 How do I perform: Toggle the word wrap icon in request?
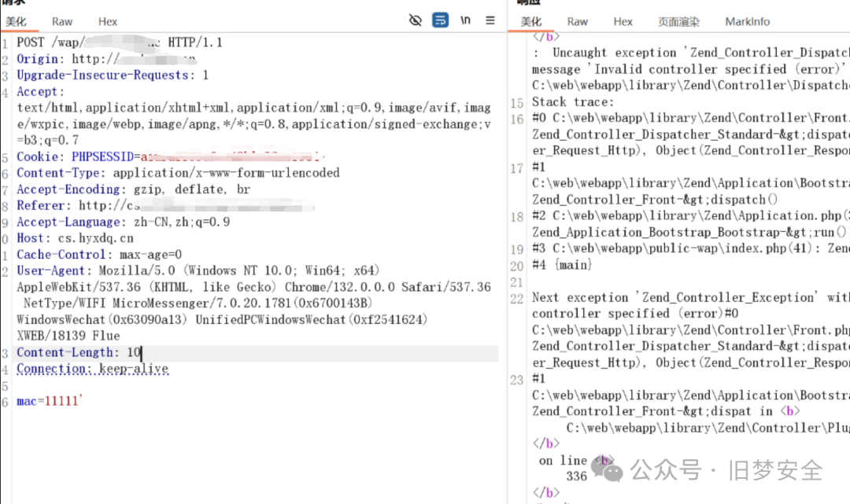click(x=440, y=20)
